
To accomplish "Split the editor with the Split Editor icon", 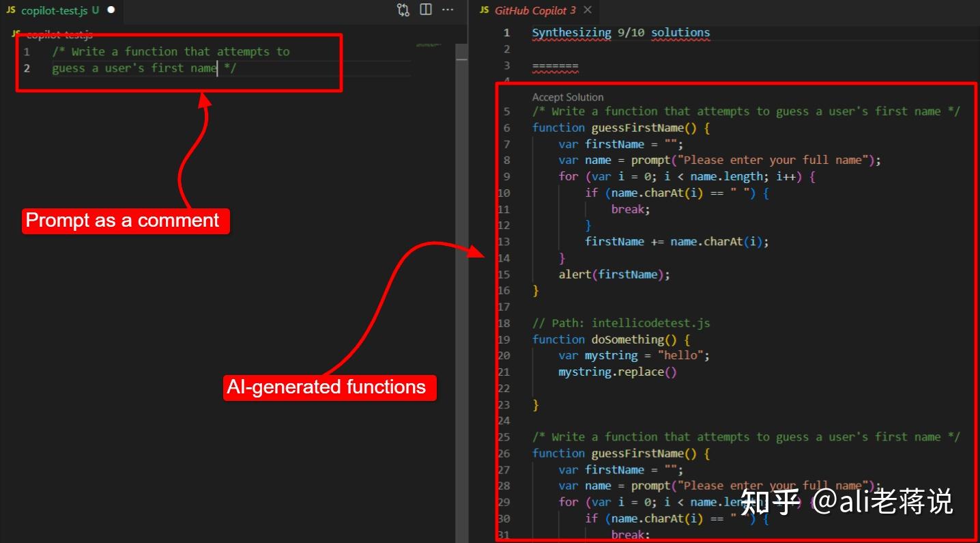I will [x=425, y=10].
